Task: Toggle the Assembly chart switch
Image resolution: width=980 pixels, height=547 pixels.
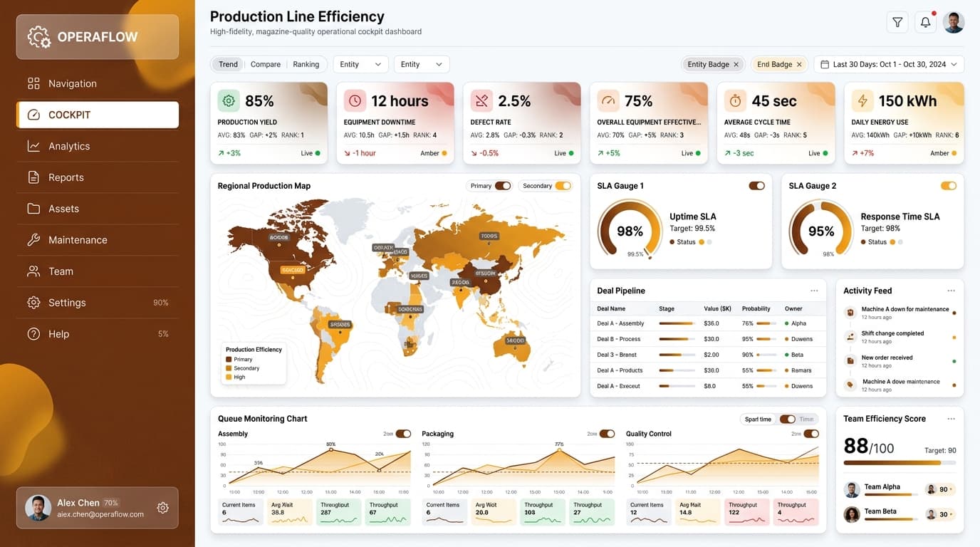Action: [x=403, y=434]
